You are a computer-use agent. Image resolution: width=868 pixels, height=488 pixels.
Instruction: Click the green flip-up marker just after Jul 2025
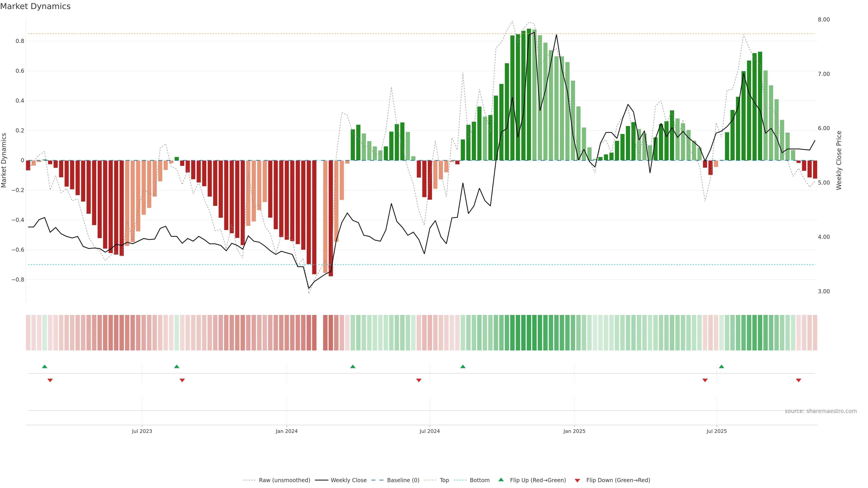click(x=722, y=366)
